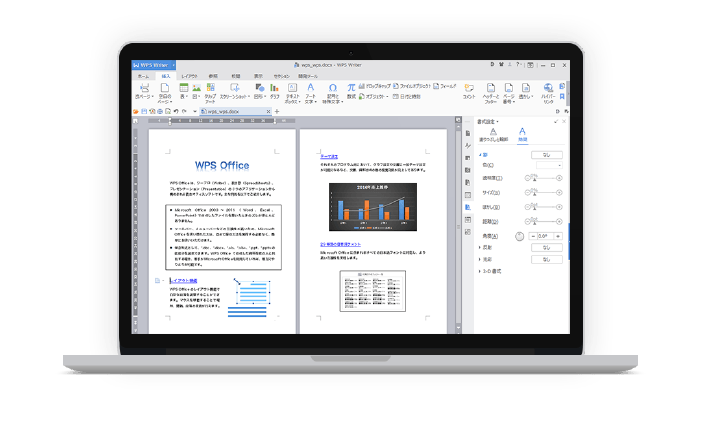Open the WPS Writer application menu

tap(153, 65)
